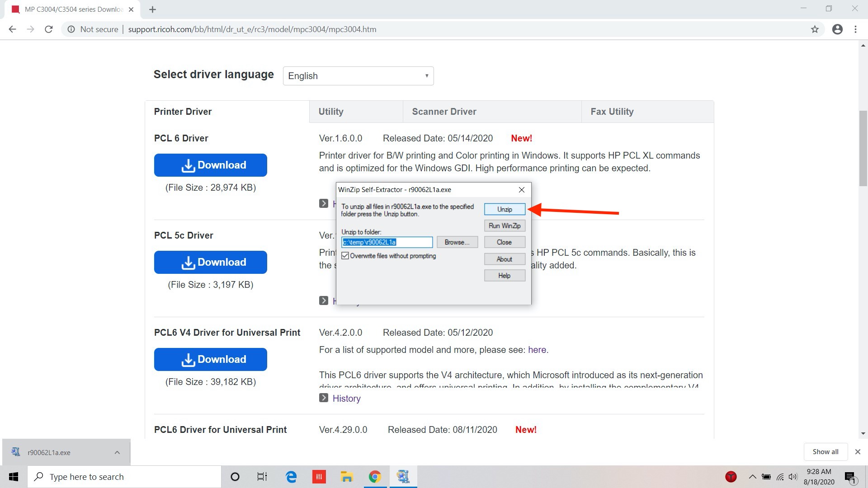The width and height of the screenshot is (868, 488).
Task: Select the Printer Driver tab
Action: click(227, 112)
